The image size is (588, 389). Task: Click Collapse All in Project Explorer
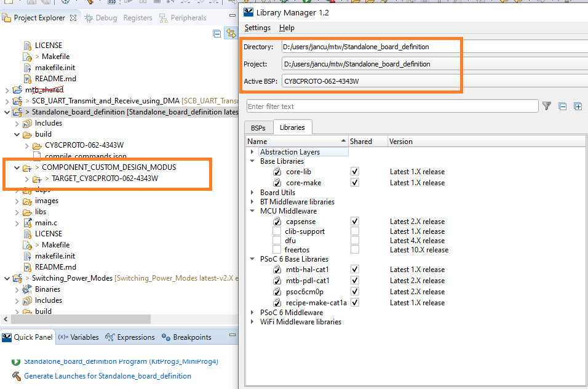pyautogui.click(x=217, y=33)
